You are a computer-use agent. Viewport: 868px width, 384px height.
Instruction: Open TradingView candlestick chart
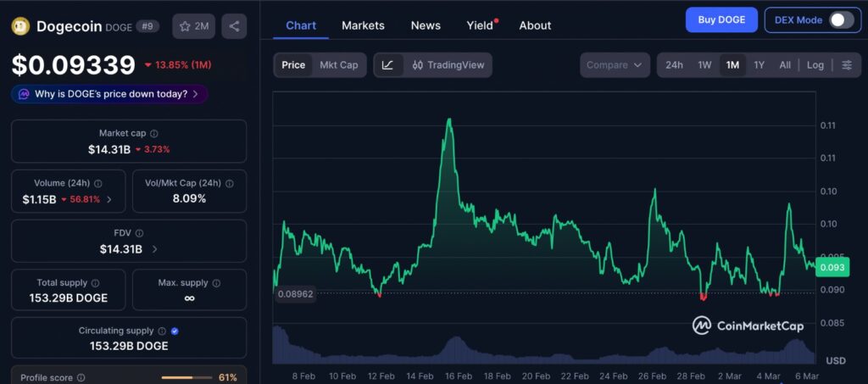click(x=448, y=65)
